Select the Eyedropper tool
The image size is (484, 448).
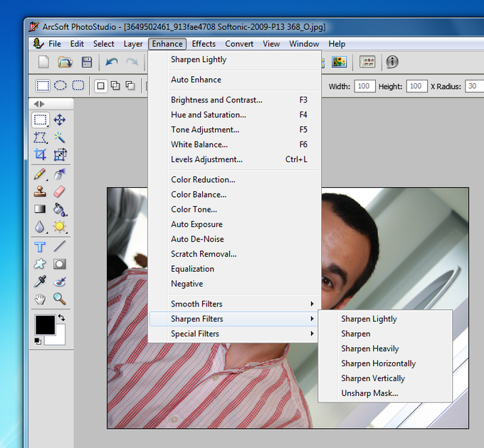[x=41, y=281]
